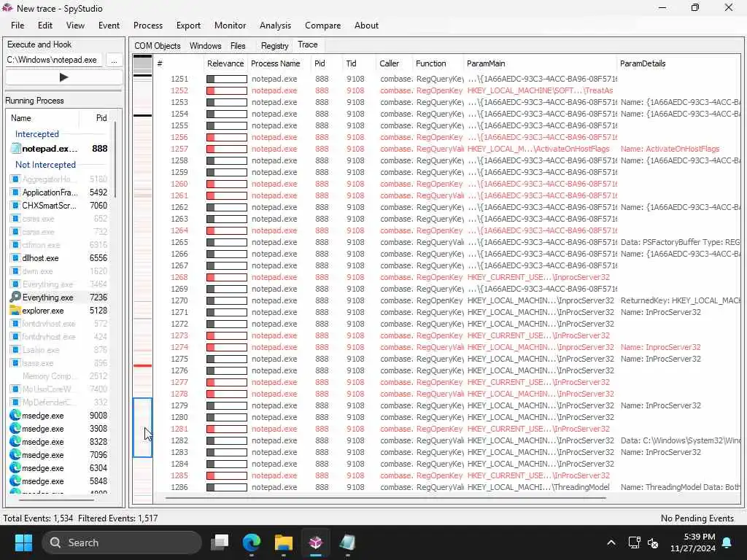Open the File menu
Screen dimensions: 747x560
(18, 26)
